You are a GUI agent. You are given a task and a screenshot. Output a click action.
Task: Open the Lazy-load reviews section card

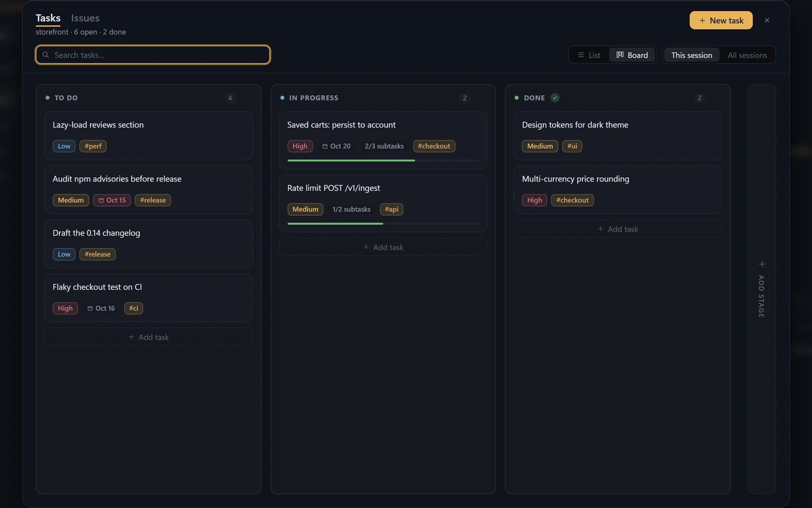coord(149,136)
